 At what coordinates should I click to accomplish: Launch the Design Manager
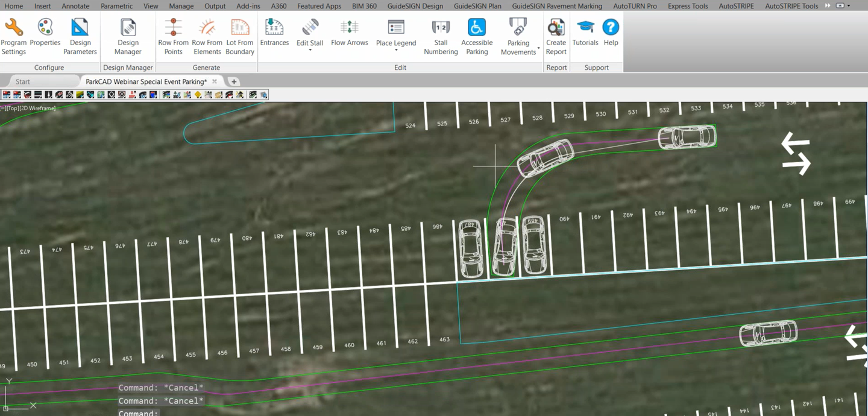click(128, 28)
